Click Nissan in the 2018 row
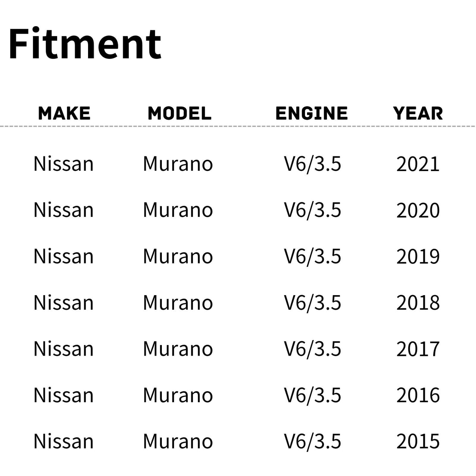 pyautogui.click(x=64, y=303)
